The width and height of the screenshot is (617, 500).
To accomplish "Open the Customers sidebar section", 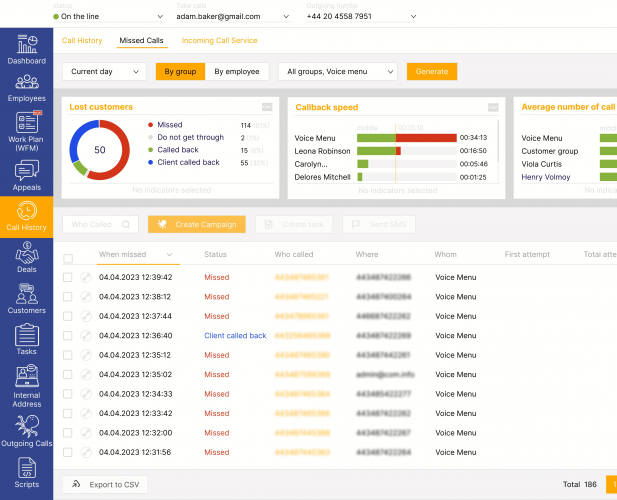I will click(26, 298).
